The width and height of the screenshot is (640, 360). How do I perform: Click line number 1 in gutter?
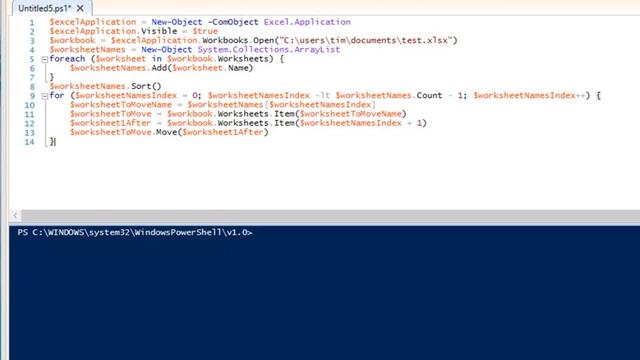pos(31,22)
